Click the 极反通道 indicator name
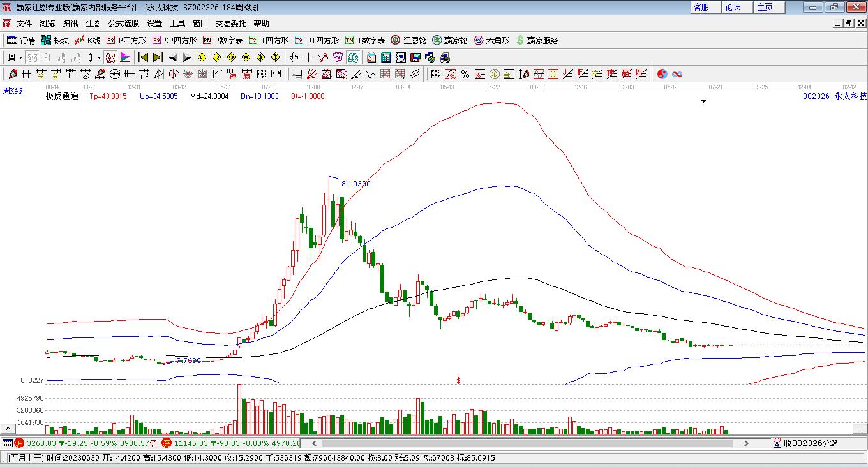Image resolution: width=868 pixels, height=467 pixels. 62,96
